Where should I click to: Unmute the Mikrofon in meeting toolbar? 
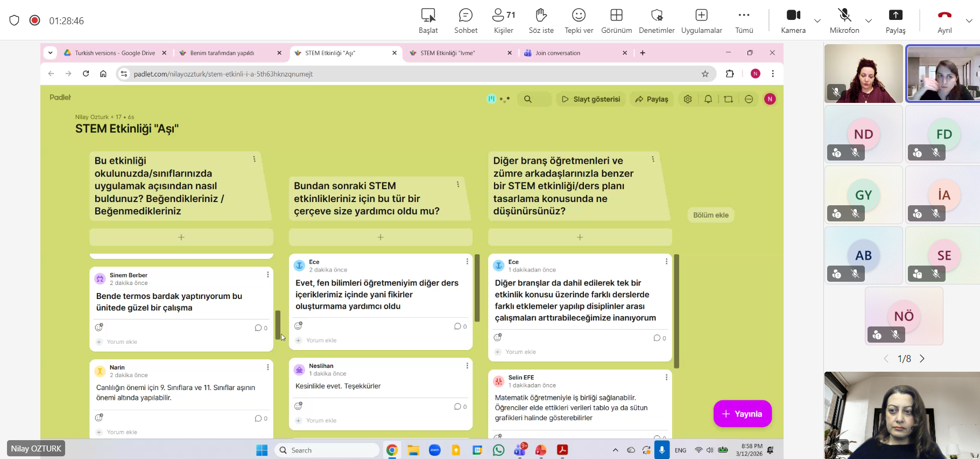844,20
